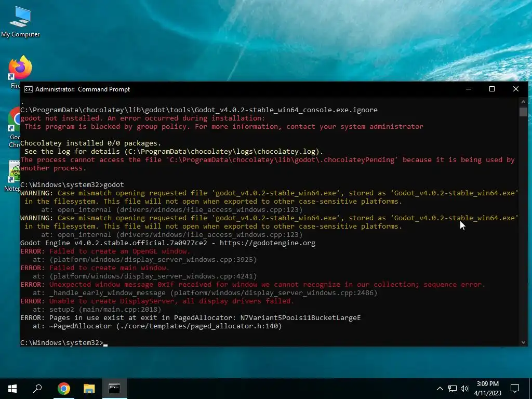Open the notification action center
Image resolution: width=532 pixels, height=399 pixels.
tap(515, 389)
